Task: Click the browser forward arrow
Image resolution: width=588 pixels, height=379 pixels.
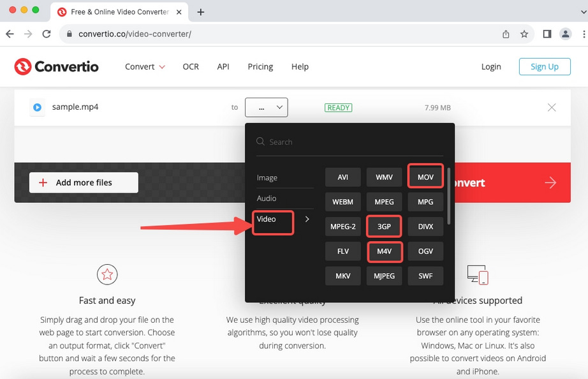Action: pos(28,34)
